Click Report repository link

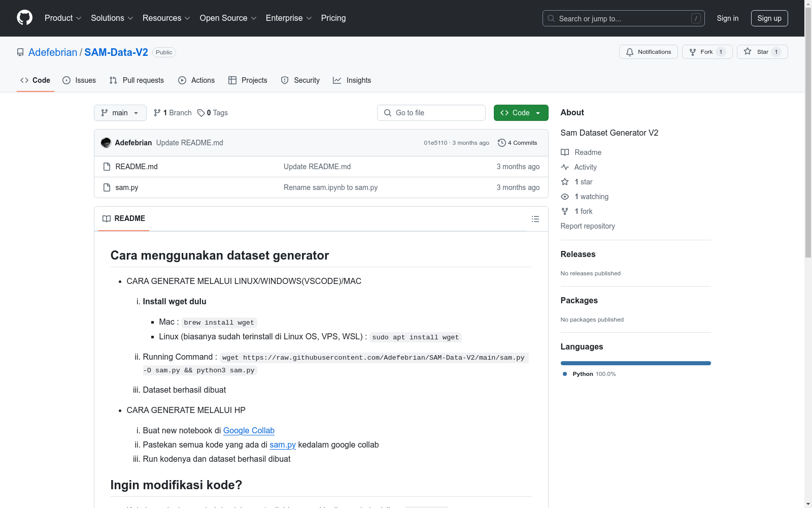click(588, 226)
